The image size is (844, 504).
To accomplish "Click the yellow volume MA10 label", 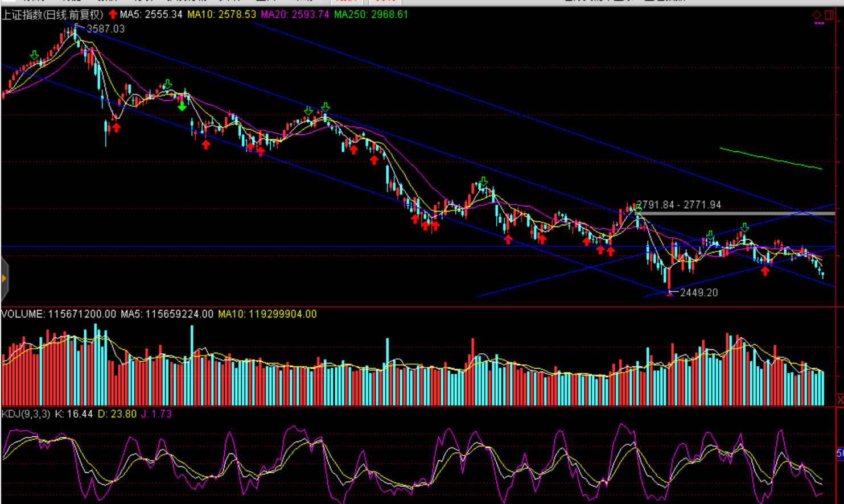I will click(x=267, y=314).
